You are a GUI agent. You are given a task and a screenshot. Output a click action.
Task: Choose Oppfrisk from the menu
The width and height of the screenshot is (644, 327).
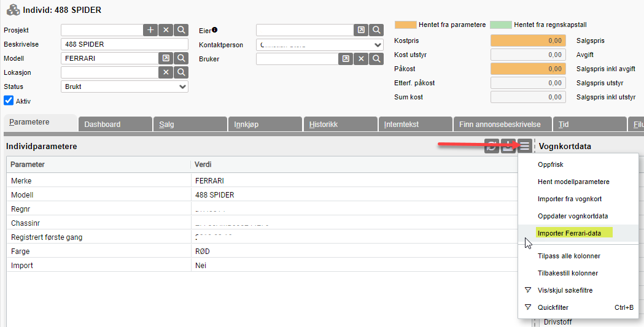[578, 164]
